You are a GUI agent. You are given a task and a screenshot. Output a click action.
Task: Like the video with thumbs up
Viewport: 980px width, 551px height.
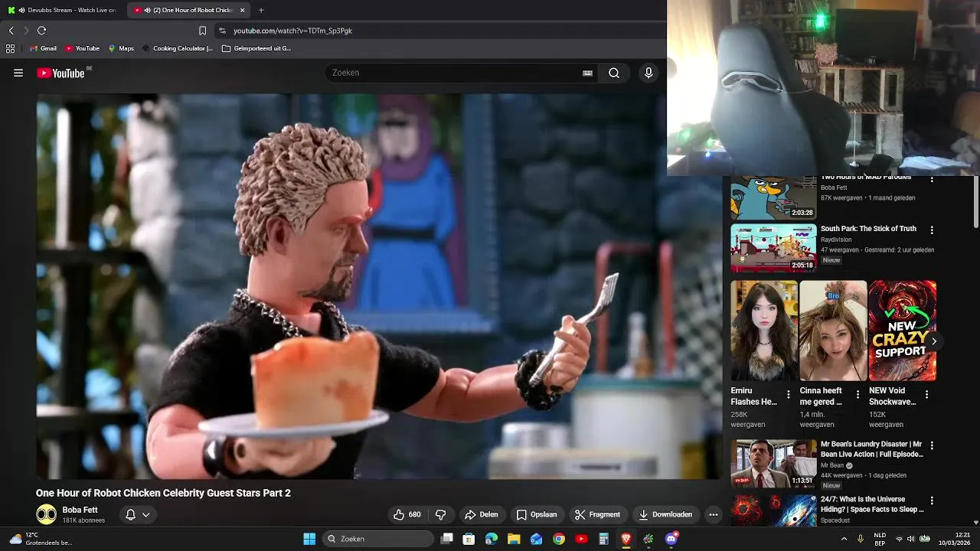click(x=407, y=514)
